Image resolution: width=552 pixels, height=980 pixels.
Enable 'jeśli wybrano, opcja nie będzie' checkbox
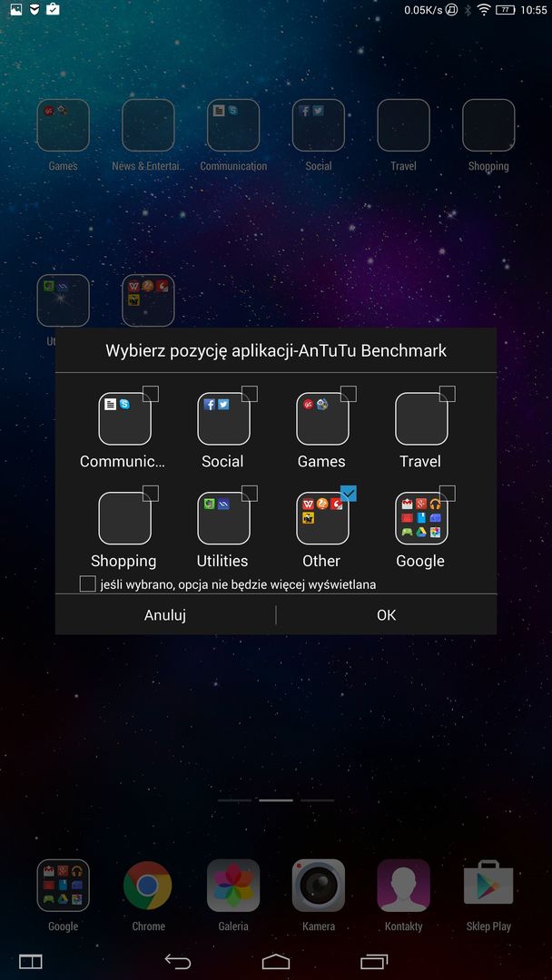click(x=87, y=584)
